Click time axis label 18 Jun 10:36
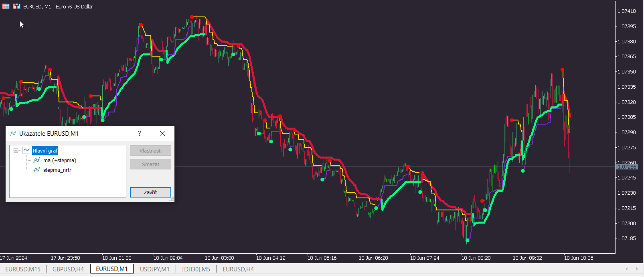The image size is (644, 277). 579,258
